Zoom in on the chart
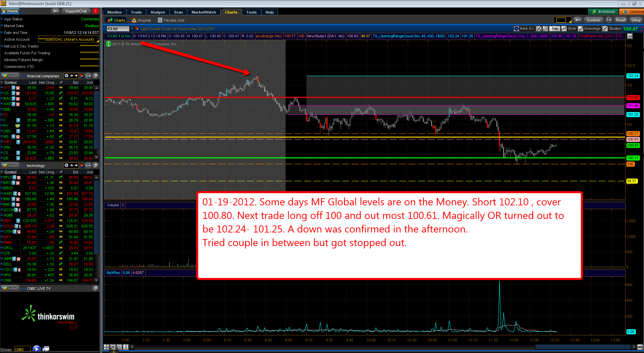Screen dimensions: 644x353 coord(113,347)
